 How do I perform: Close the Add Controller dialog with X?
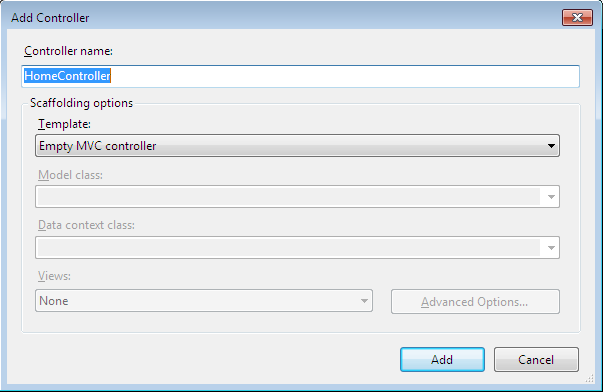coord(577,18)
